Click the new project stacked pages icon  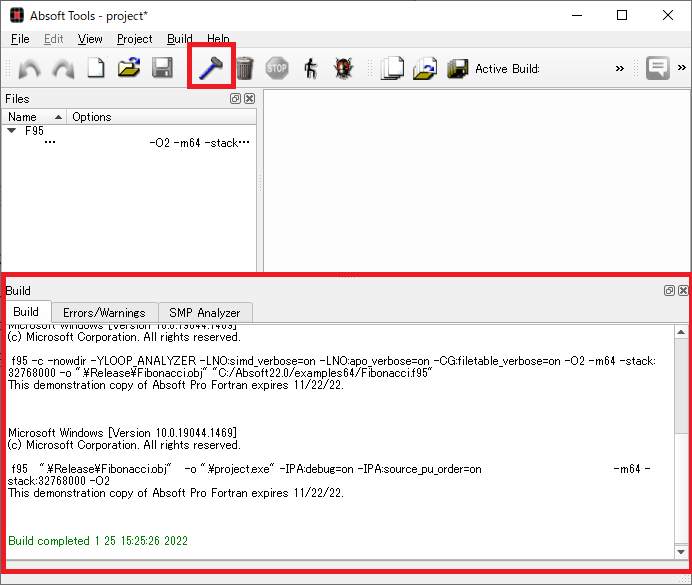[392, 68]
